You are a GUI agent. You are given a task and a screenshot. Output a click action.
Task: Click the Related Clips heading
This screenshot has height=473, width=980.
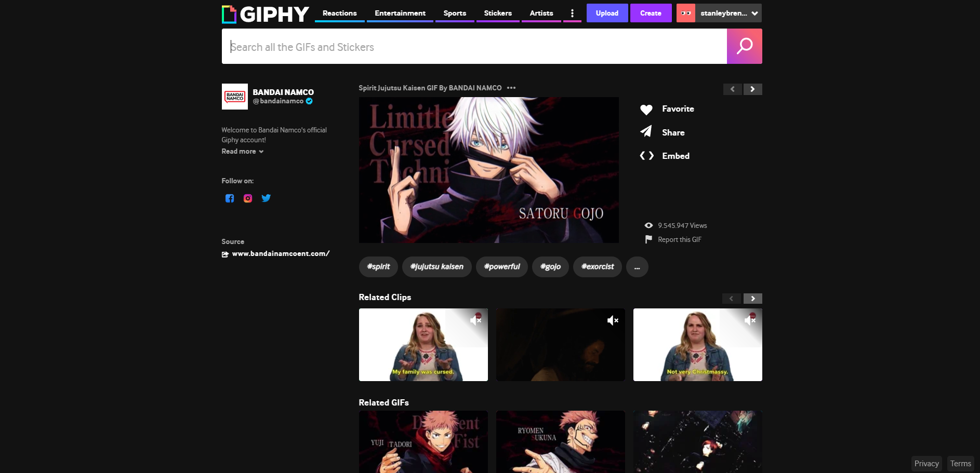pos(385,298)
